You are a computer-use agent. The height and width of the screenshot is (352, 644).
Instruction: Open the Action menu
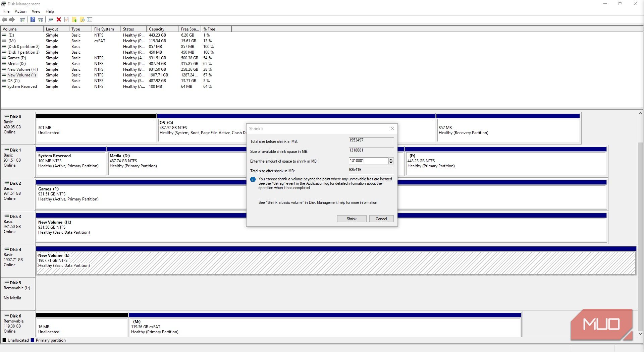(20, 11)
